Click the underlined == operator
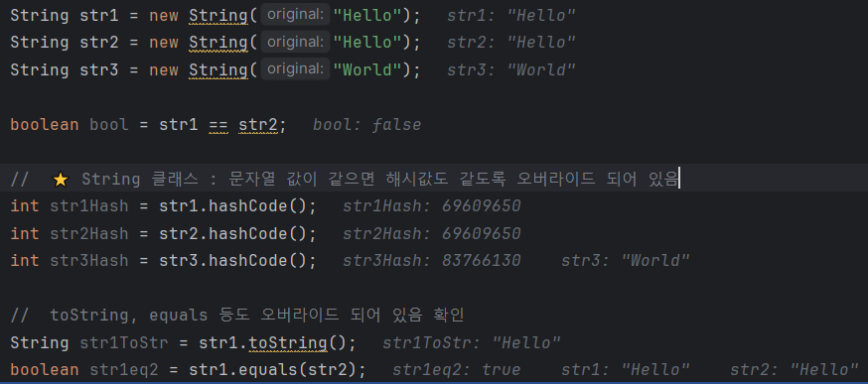Screen dimensions: 868x384 pyautogui.click(x=218, y=125)
